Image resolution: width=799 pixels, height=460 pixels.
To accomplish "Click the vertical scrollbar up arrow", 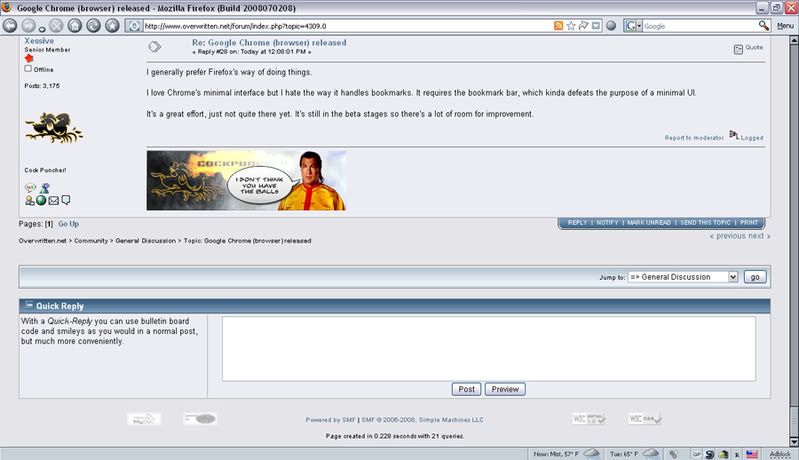I will (x=794, y=40).
